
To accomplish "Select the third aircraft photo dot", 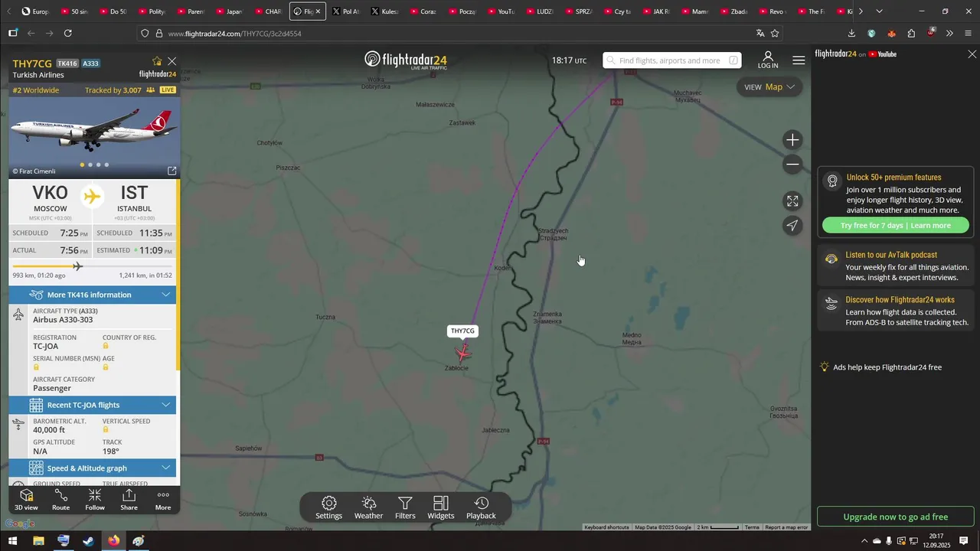I will [x=98, y=165].
